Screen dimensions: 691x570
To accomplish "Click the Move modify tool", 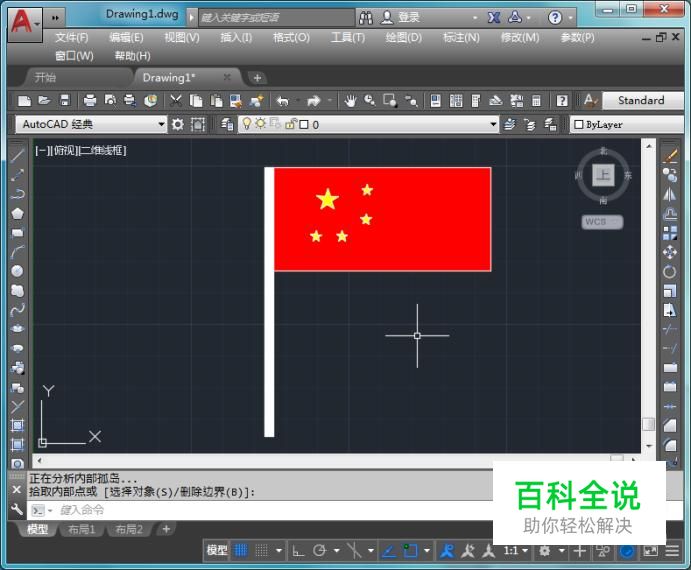I will click(x=670, y=252).
